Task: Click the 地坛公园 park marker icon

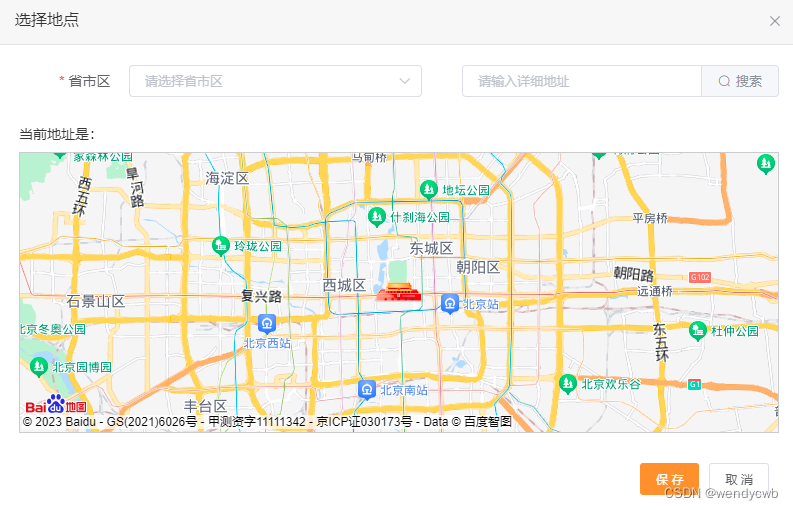Action: [429, 189]
